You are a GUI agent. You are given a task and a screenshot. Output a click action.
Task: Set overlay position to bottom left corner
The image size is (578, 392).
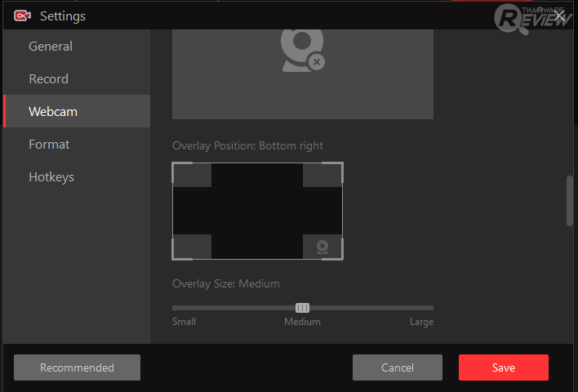193,247
